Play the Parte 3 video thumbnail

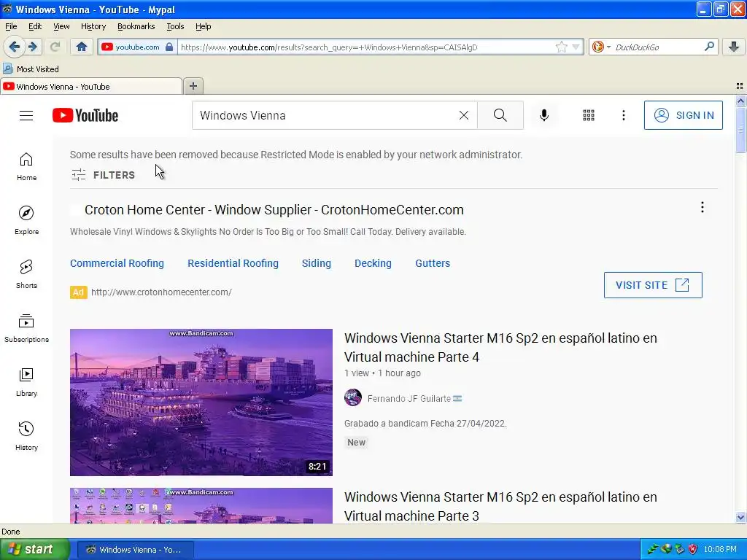[201, 506]
